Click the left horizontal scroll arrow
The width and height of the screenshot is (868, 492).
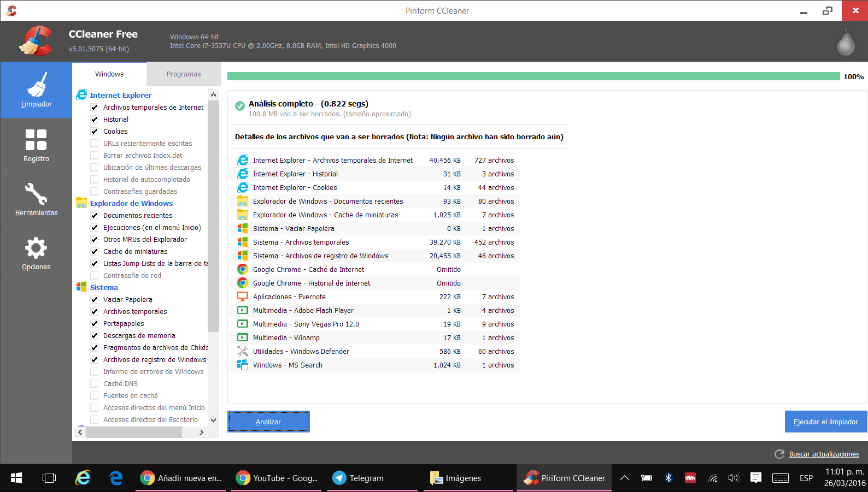[80, 432]
